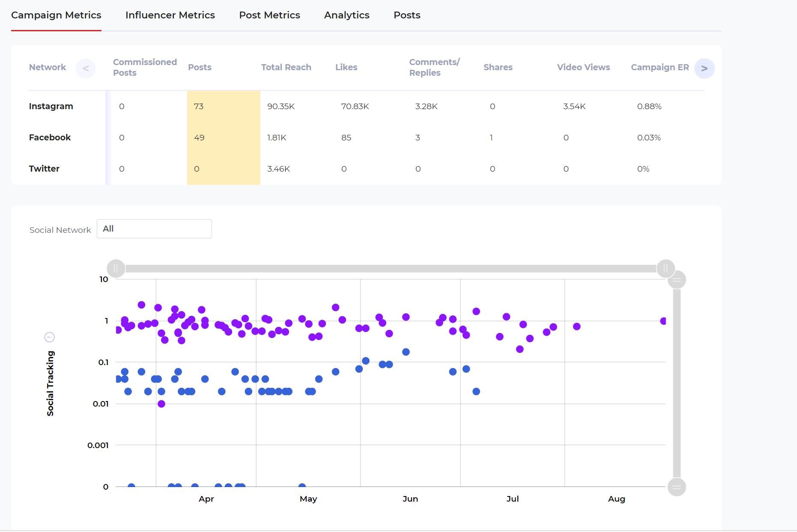Viewport: 797px width, 532px height.
Task: Open the Social Network dropdown
Action: 154,229
